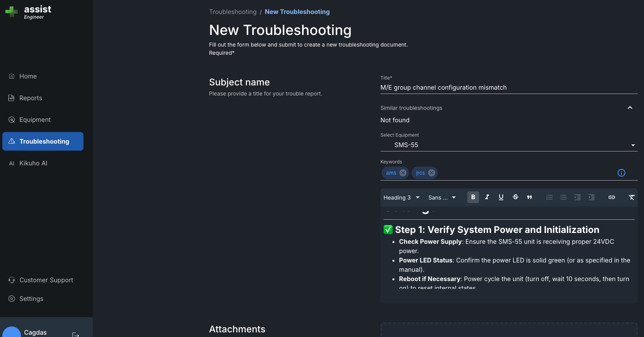
Task: Click the Troubleshooting breadcrumb link
Action: pos(233,12)
